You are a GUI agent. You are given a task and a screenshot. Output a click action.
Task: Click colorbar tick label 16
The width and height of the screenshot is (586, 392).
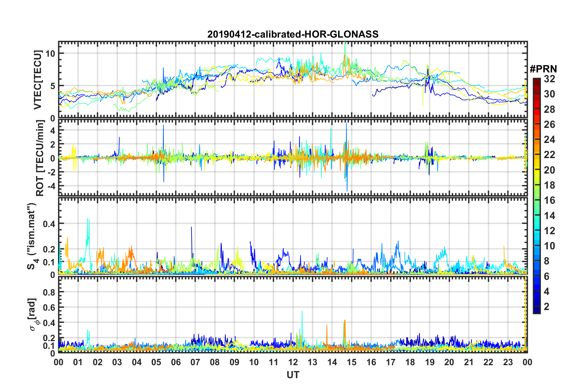coord(549,200)
